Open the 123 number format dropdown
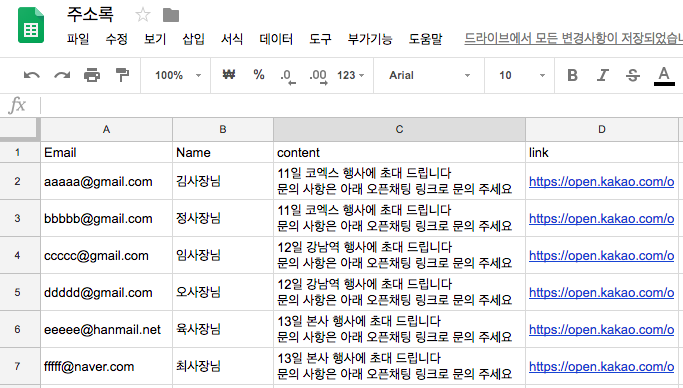This screenshot has width=683, height=388. (350, 75)
